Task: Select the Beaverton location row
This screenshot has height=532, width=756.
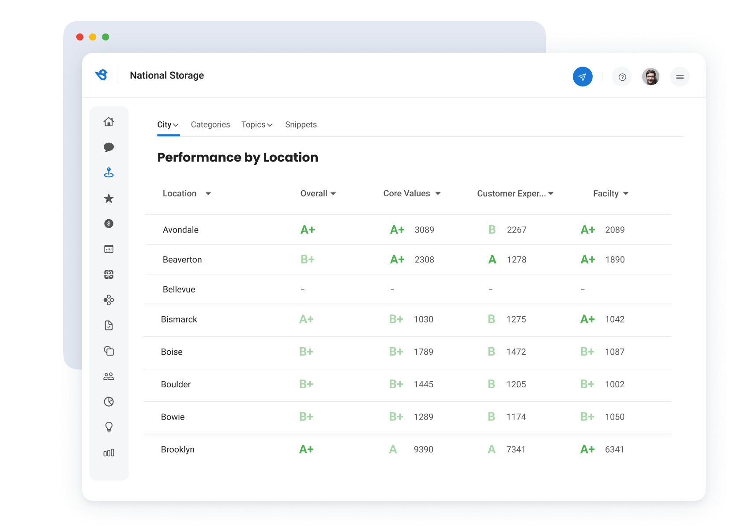Action: click(408, 259)
